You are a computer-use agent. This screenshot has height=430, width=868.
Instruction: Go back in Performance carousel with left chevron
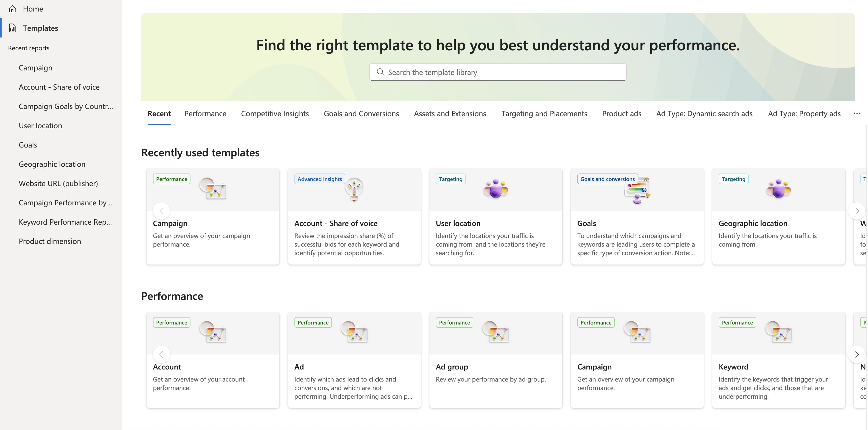coord(161,354)
